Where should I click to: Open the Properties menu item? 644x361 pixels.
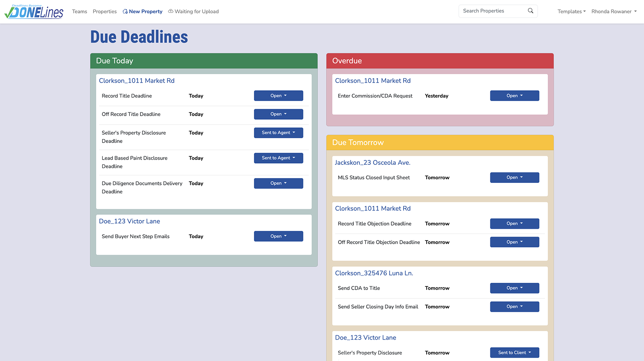[105, 12]
